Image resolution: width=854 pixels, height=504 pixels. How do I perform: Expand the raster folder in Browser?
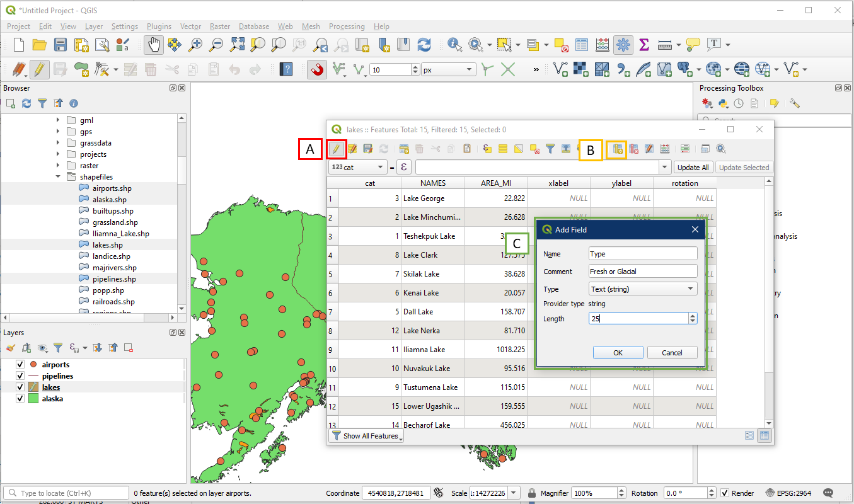click(x=58, y=166)
